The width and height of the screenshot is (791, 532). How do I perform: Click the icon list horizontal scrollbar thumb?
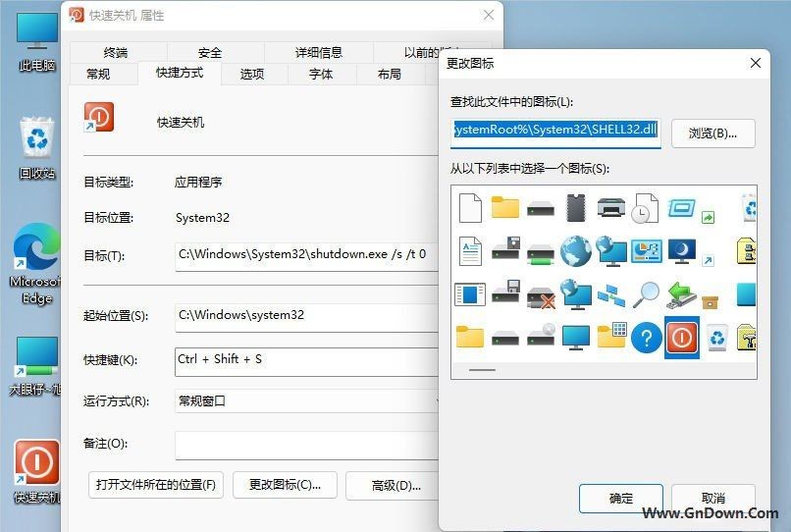(x=482, y=370)
